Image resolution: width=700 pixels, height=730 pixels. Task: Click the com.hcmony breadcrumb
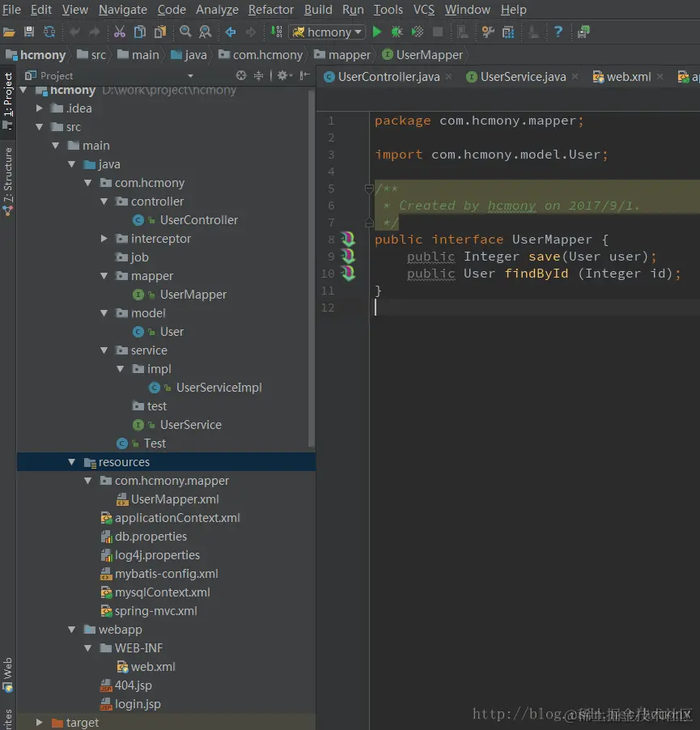click(261, 55)
